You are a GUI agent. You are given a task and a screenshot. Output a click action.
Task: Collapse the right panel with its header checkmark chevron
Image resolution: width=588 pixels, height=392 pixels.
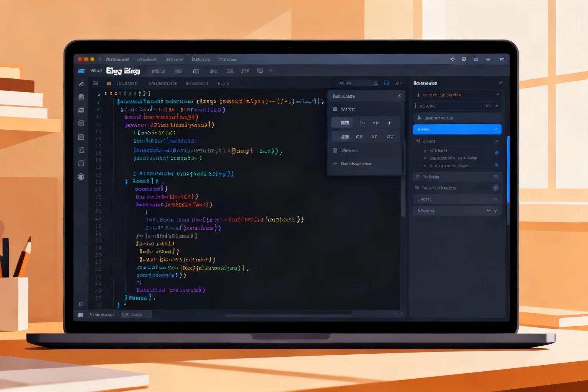[501, 83]
